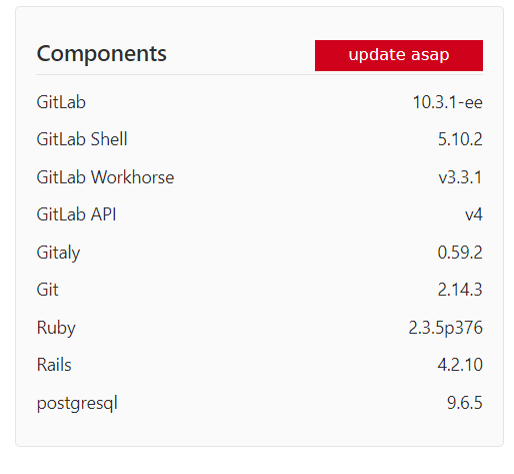Click the GitLab component label
The image size is (514, 474).
pyautogui.click(x=61, y=102)
